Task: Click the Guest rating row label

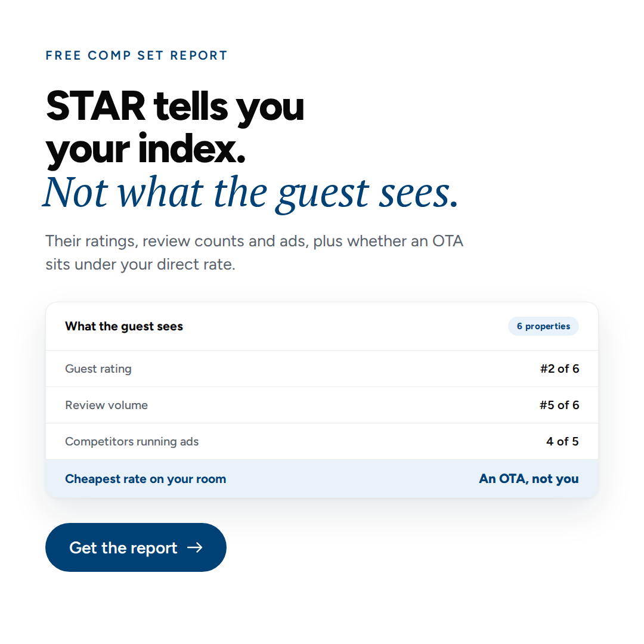Action: click(98, 369)
